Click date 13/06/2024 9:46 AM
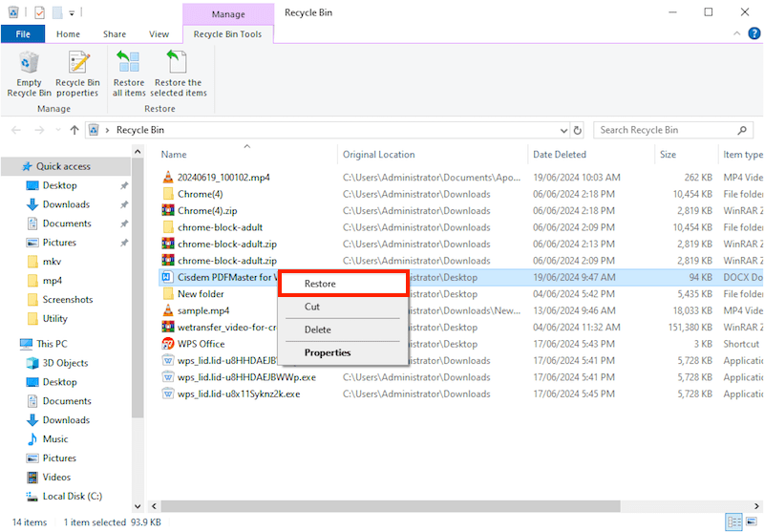 point(574,310)
